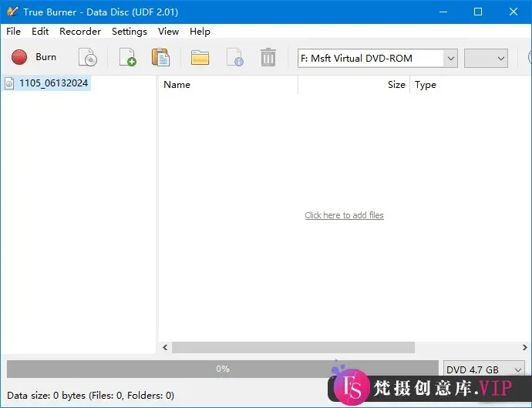This screenshot has width=532, height=408.
Task: Maximize the True Burner window
Action: [x=478, y=12]
